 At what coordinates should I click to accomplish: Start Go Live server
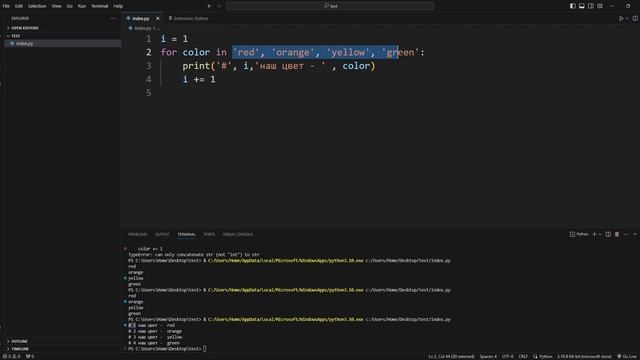pyautogui.click(x=627, y=357)
